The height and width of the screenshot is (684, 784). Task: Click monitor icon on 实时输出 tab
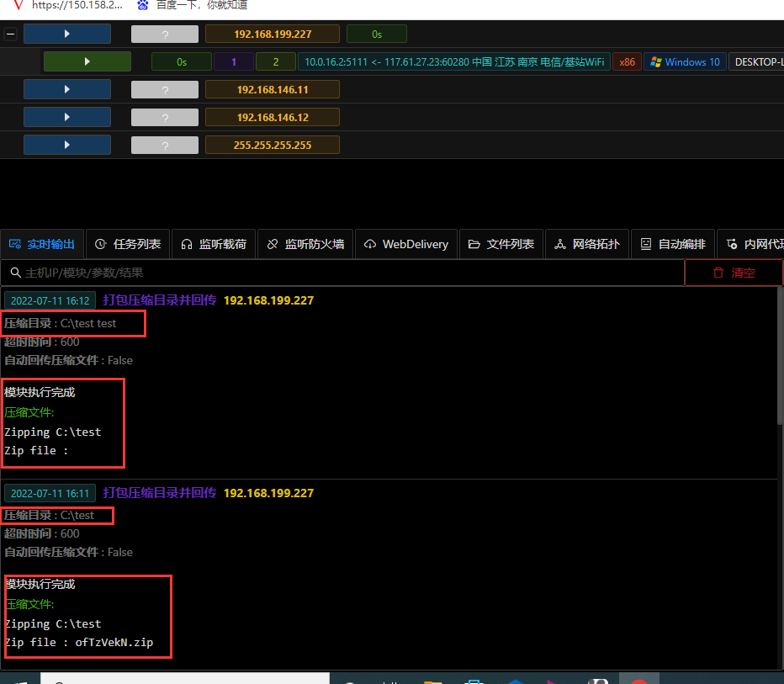point(15,244)
